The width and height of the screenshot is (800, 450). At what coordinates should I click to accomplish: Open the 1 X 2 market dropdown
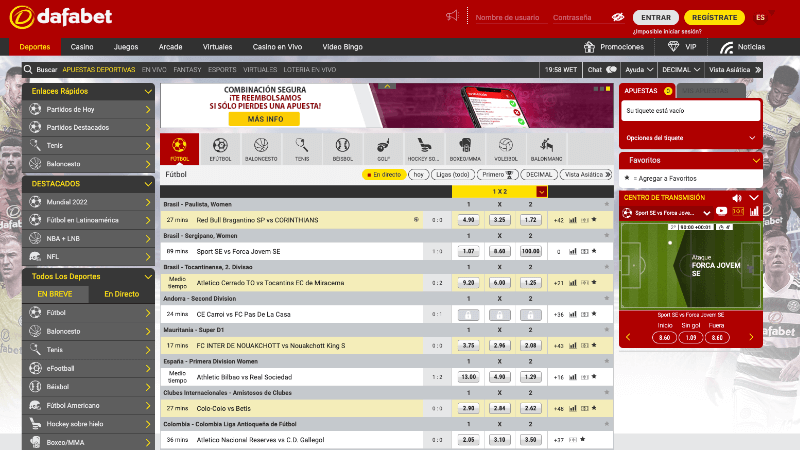542,191
